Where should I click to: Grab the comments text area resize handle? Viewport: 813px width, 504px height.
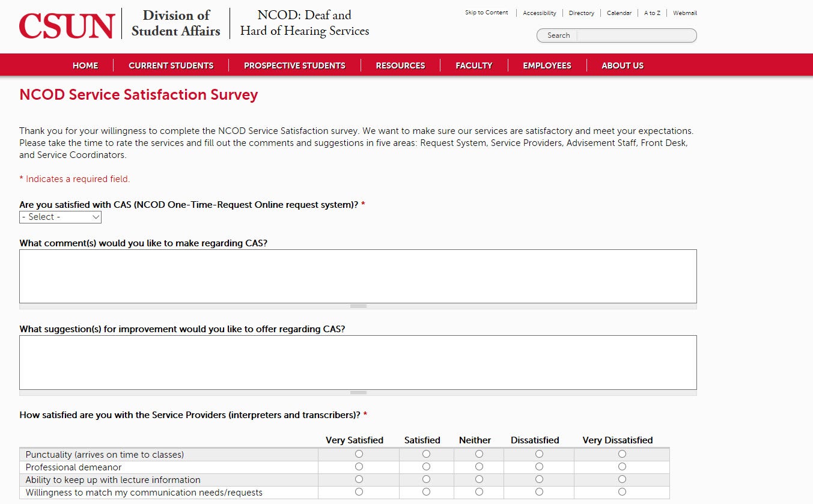(358, 306)
